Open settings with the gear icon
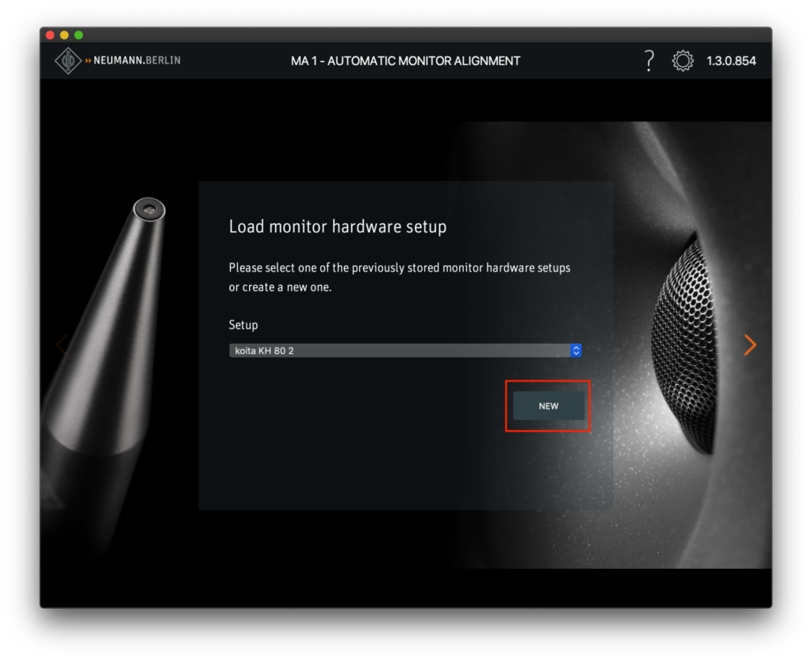 pyautogui.click(x=683, y=61)
